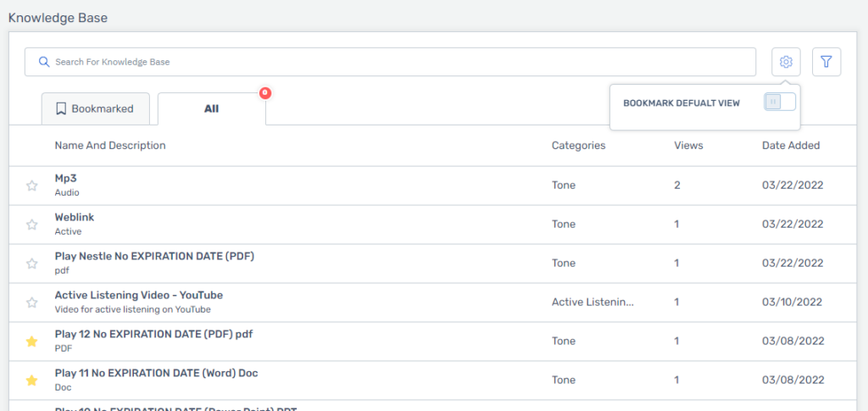Open Active Listening Video - YouTube item
The width and height of the screenshot is (868, 411).
[x=139, y=295]
